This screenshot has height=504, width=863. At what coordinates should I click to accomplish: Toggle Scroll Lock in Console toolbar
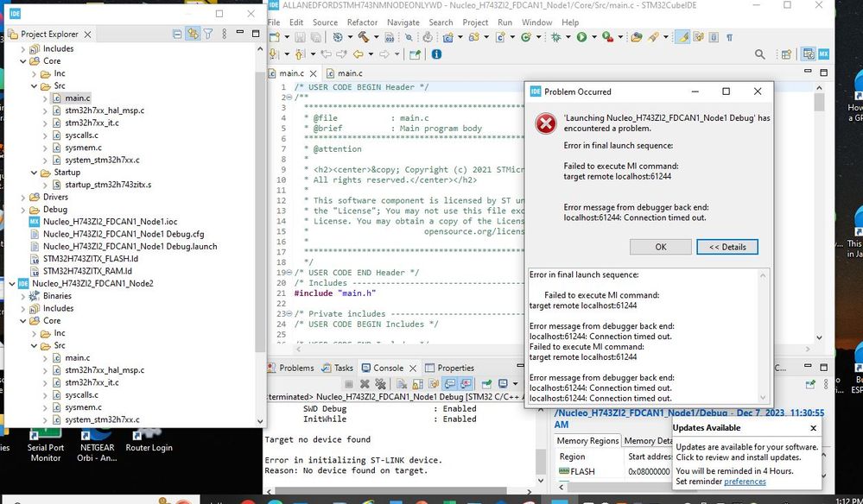(x=418, y=384)
